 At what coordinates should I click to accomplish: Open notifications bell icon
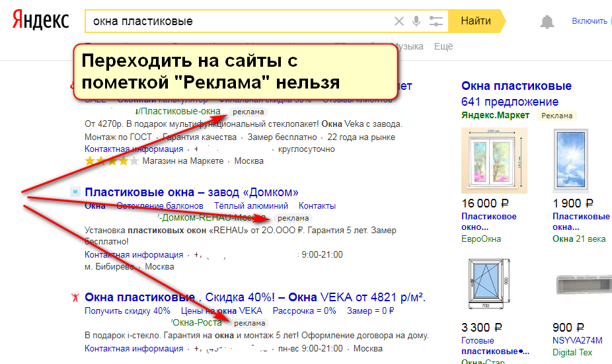[547, 22]
